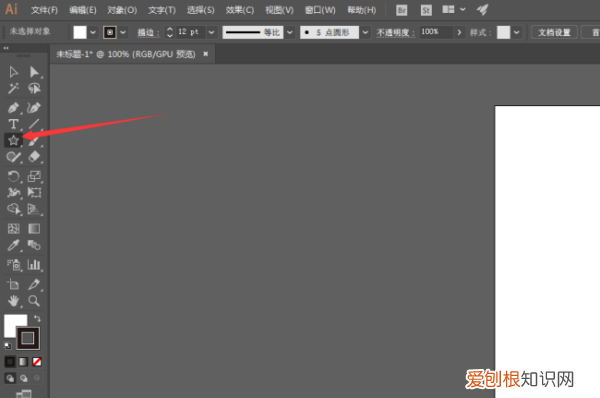
Task: Open Adobe Stock via St icon
Action: tap(426, 10)
